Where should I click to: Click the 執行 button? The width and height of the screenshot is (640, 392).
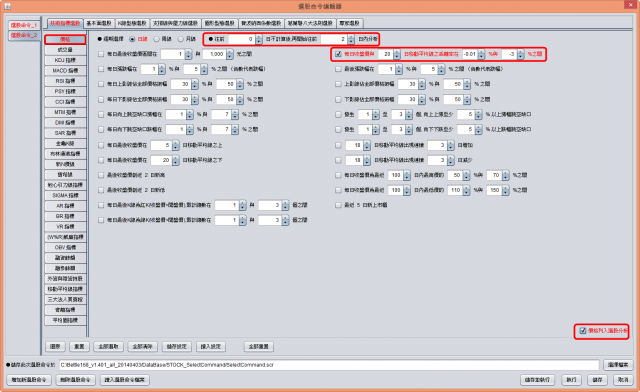pos(571,380)
